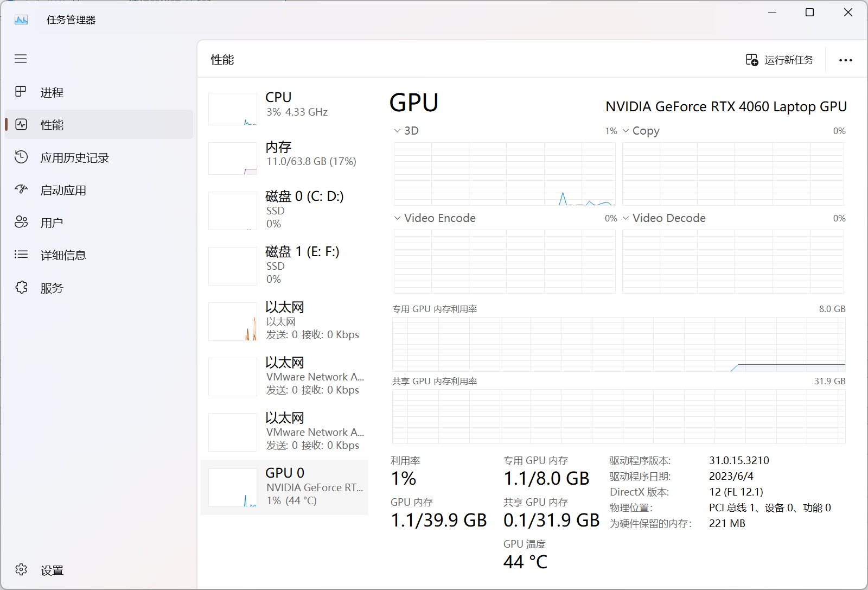This screenshot has height=590, width=868.
Task: Switch to 启动应用 page
Action: tap(99, 190)
